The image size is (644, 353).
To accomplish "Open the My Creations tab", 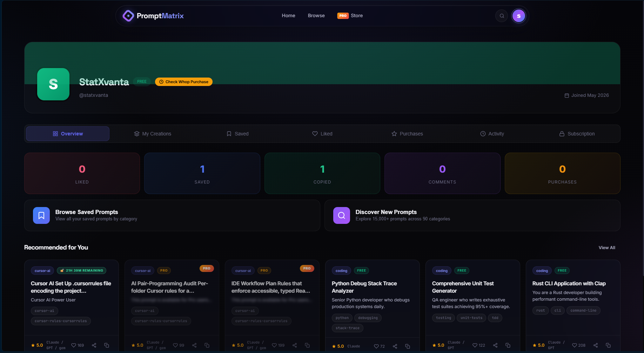I will click(x=153, y=134).
